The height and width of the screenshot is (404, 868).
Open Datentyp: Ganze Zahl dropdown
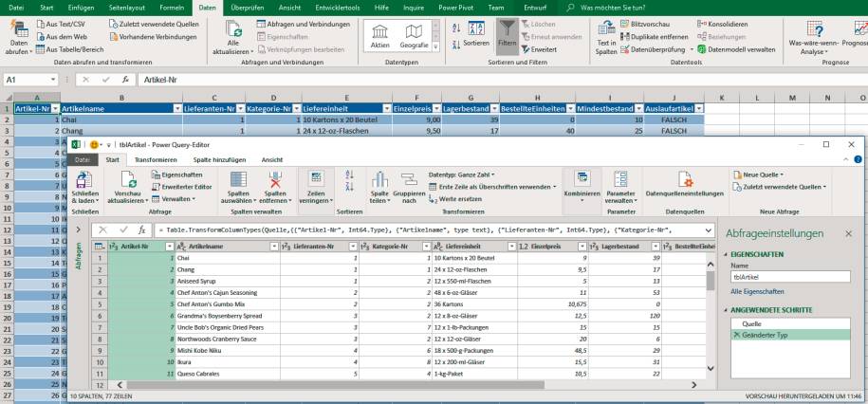462,174
